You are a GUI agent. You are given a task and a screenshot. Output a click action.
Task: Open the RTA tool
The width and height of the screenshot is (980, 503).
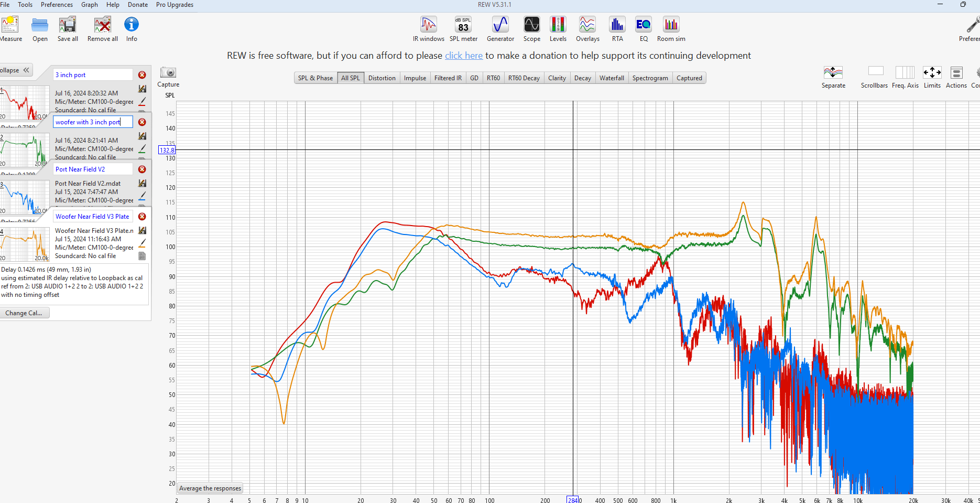617,25
